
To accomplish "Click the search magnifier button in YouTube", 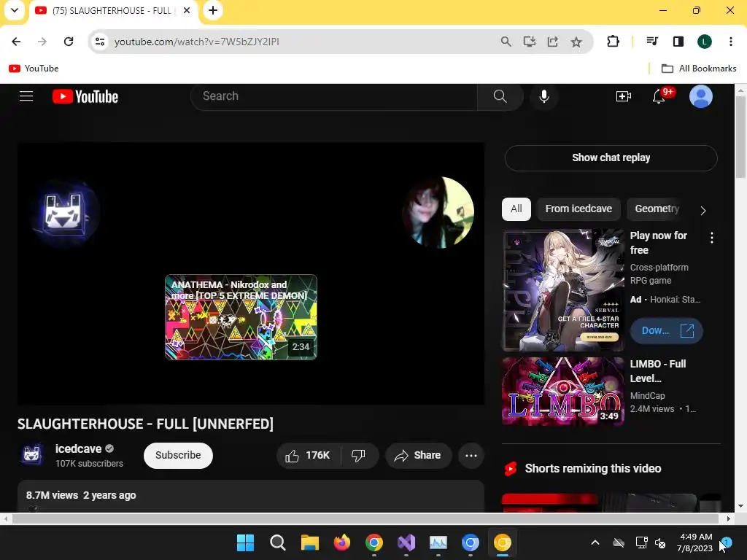I will pos(500,96).
